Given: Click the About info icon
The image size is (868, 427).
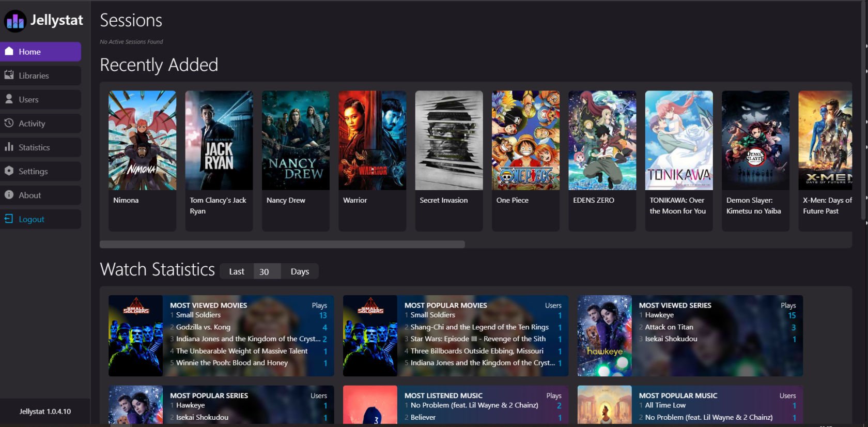Looking at the screenshot, I should [x=9, y=195].
